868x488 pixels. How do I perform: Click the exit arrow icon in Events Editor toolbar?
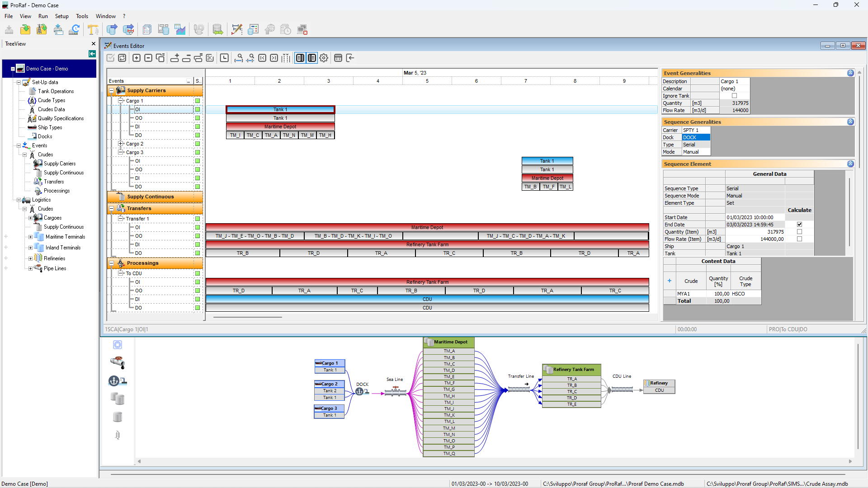[350, 58]
